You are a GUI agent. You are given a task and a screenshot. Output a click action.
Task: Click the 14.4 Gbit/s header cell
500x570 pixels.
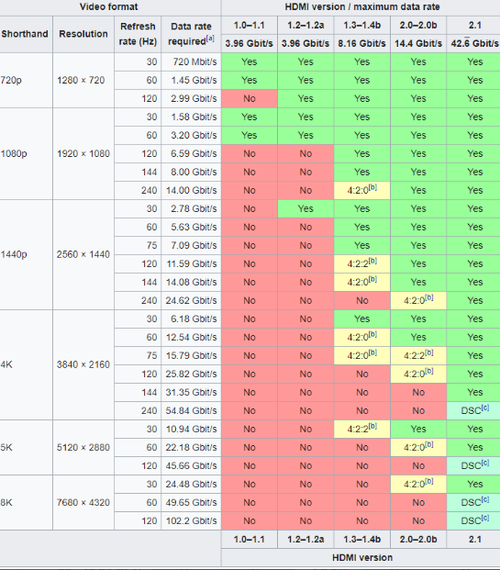418,44
